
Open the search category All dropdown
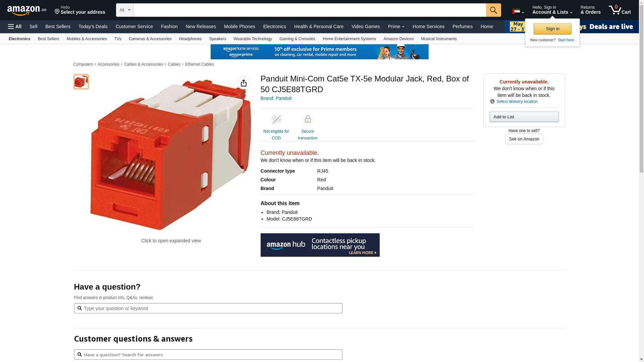tap(125, 10)
